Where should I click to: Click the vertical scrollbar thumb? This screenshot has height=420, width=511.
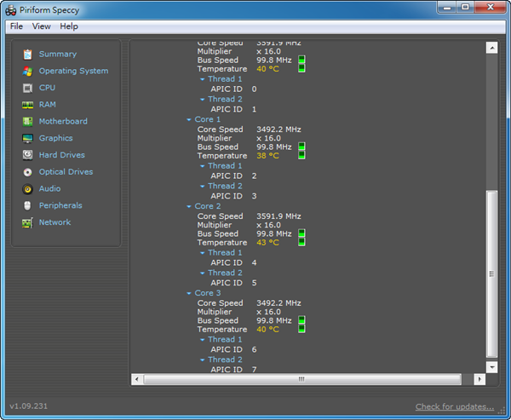[x=491, y=274]
